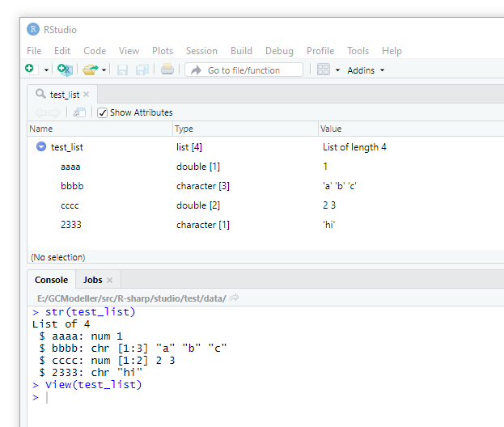Click the Save all documents icon

coord(142,70)
